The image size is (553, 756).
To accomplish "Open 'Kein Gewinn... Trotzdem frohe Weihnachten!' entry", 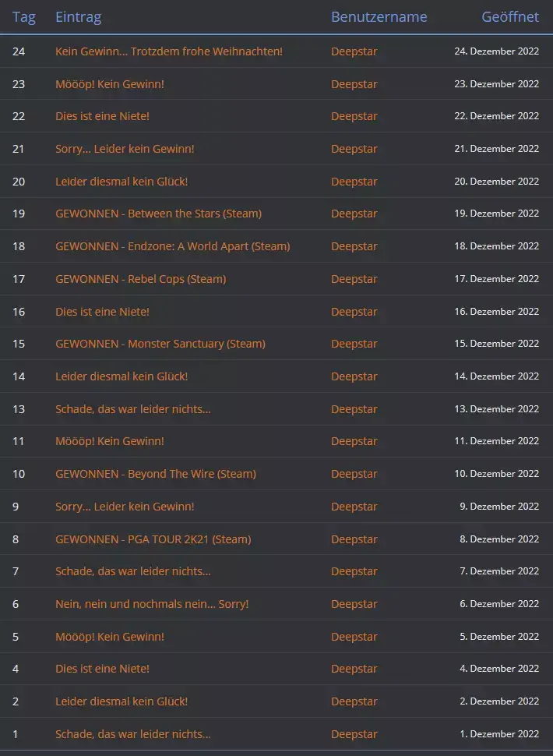I will pos(169,51).
